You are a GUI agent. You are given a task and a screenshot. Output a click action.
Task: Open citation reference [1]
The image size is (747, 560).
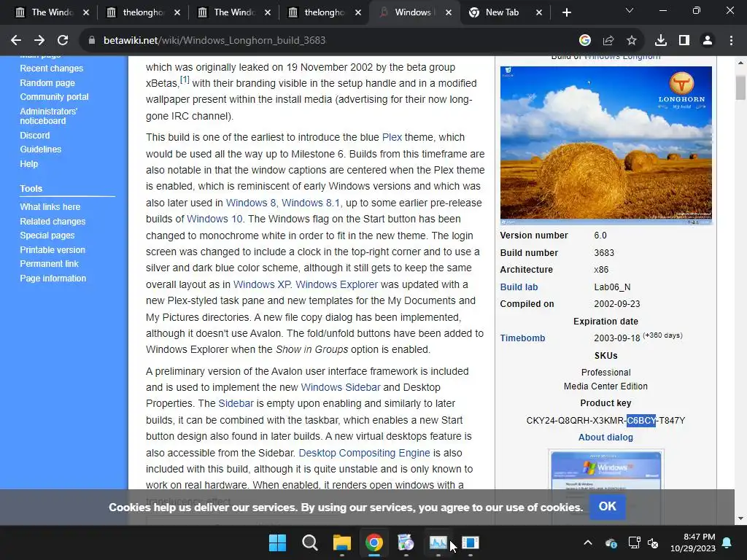[185, 79]
